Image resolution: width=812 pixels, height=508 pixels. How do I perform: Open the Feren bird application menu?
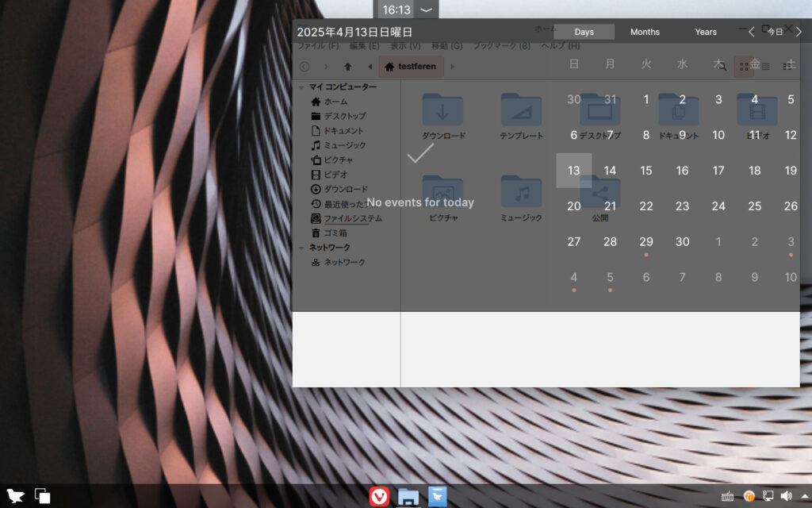15,496
